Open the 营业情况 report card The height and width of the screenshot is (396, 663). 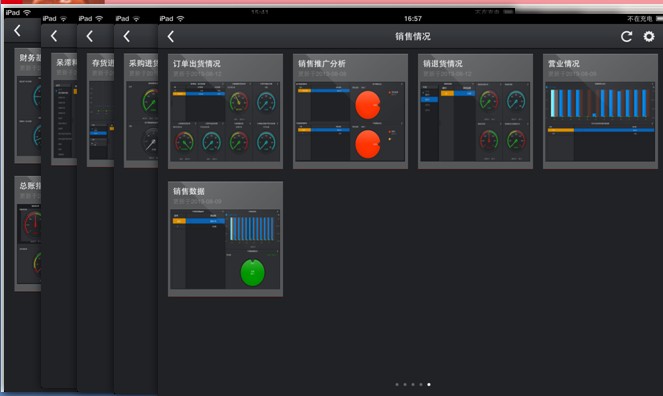click(x=600, y=111)
